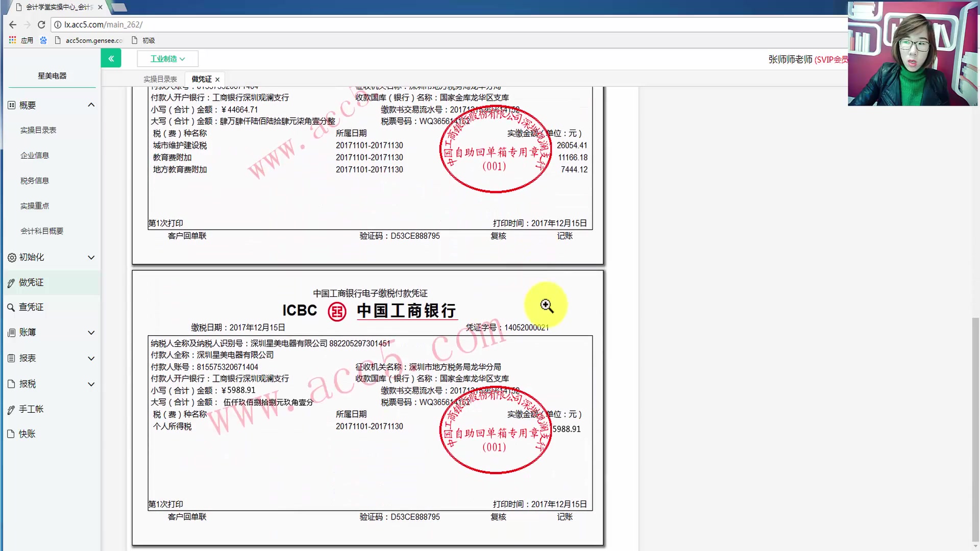Click the 做凭证 pencil icon
Viewport: 980px width, 551px height.
click(x=11, y=283)
